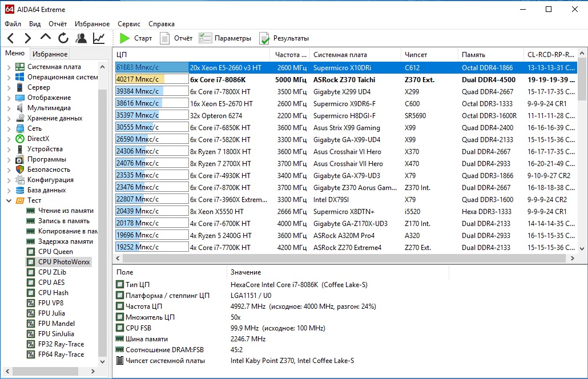Go back with the left arrow toolbar icon
588x379 pixels.
click(x=11, y=38)
